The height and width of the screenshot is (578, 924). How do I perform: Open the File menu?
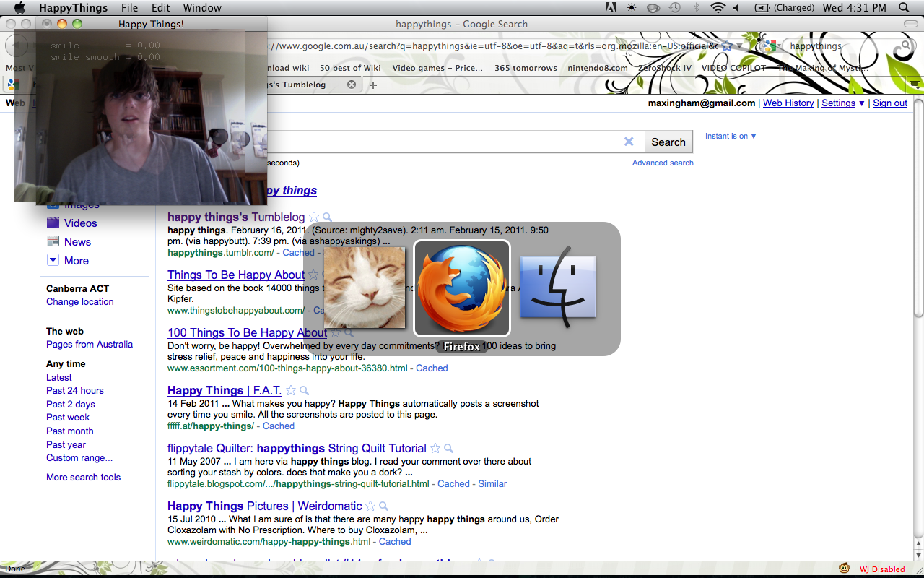pos(129,8)
